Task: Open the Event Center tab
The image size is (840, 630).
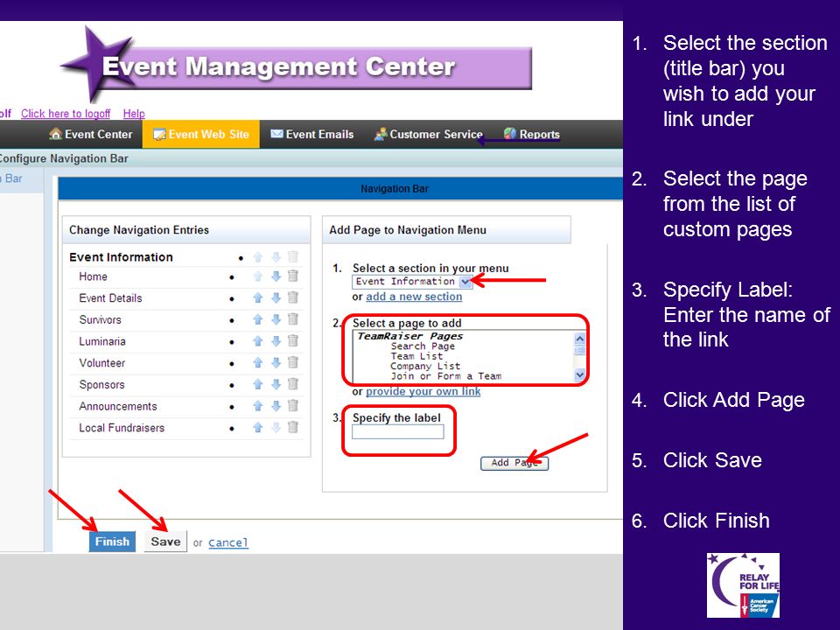Action: (90, 135)
